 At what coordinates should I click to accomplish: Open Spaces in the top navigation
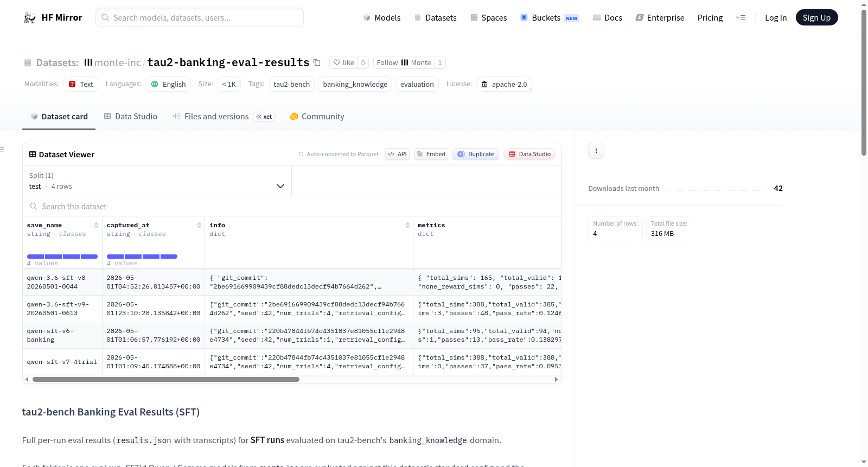click(x=489, y=18)
